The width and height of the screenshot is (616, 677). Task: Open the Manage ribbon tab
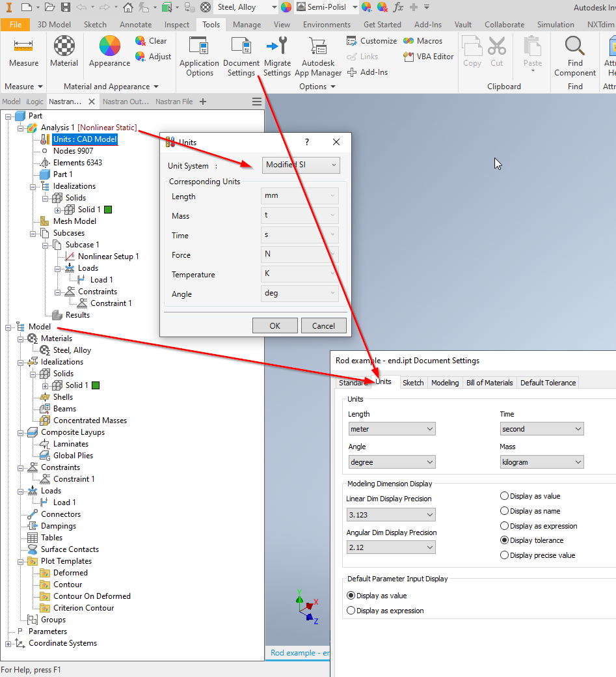point(247,24)
